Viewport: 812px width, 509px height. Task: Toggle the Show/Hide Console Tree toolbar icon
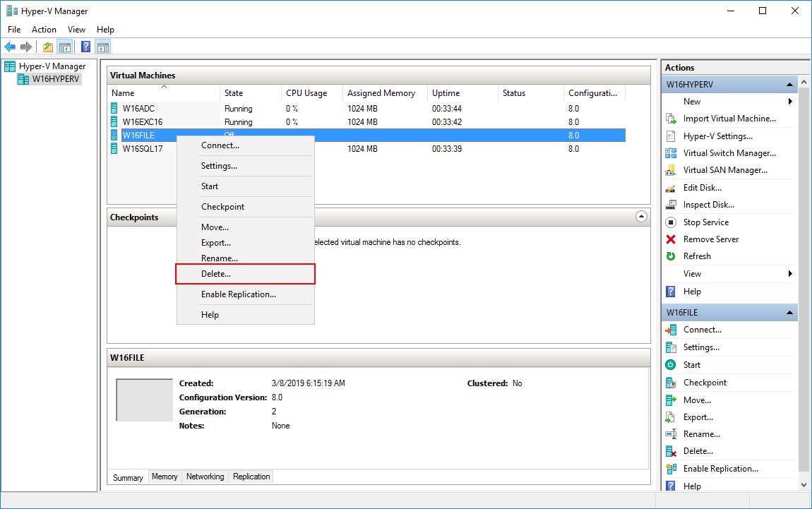pyautogui.click(x=65, y=47)
